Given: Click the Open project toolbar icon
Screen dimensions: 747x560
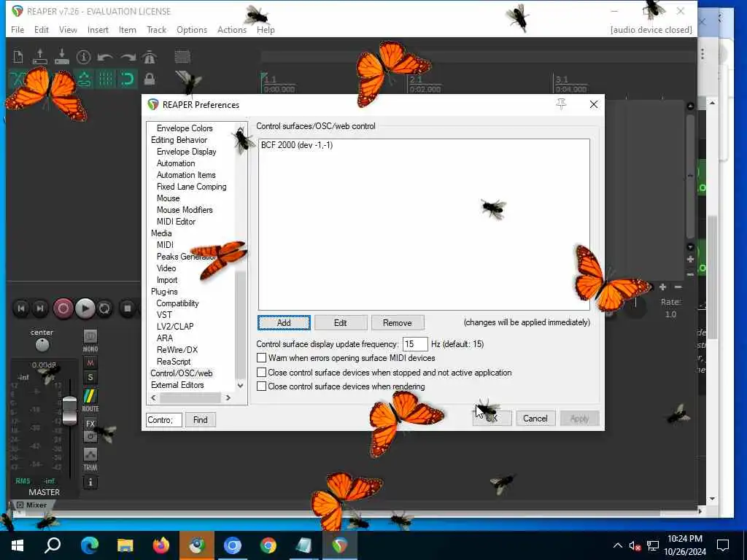Looking at the screenshot, I should click(40, 57).
